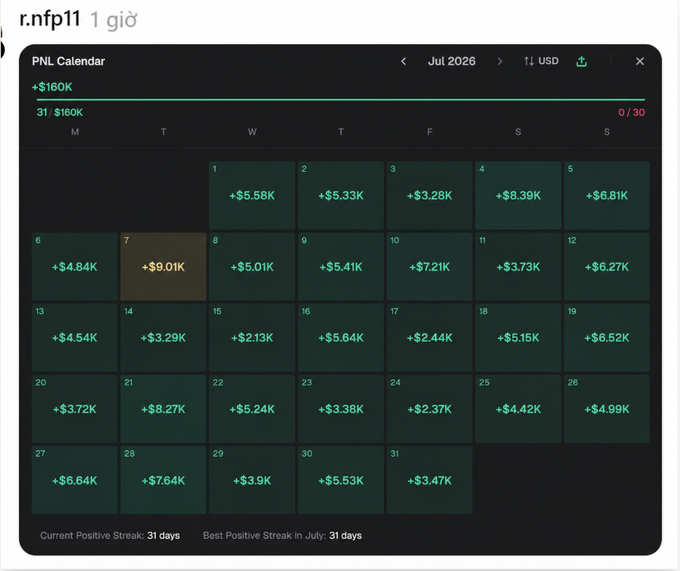
Task: Select July 26 cell showing +$4.99K
Action: coord(607,409)
